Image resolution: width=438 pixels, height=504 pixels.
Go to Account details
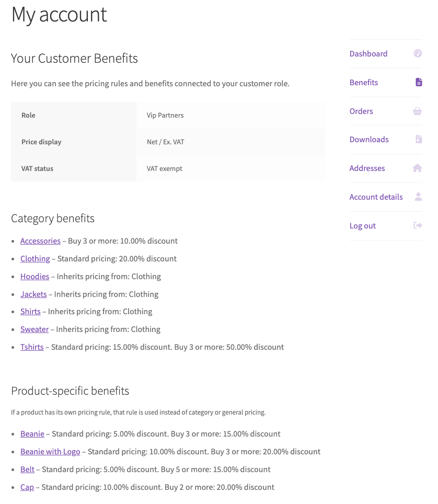pyautogui.click(x=376, y=197)
